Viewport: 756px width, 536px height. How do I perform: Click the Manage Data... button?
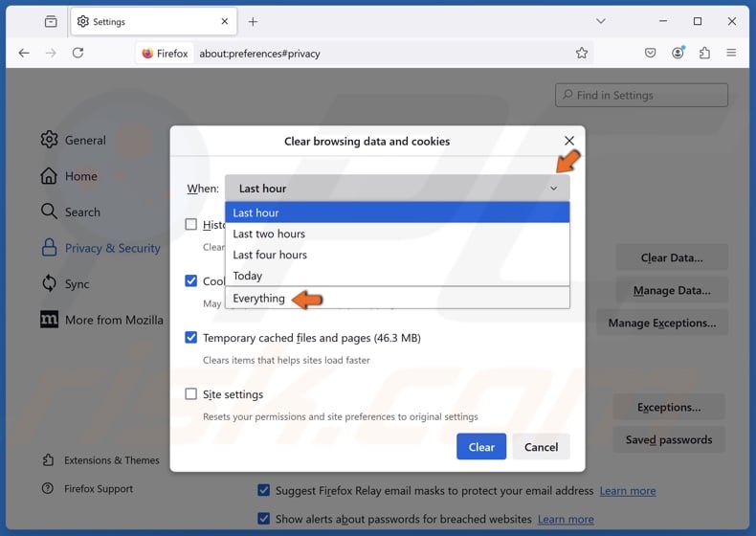(672, 290)
